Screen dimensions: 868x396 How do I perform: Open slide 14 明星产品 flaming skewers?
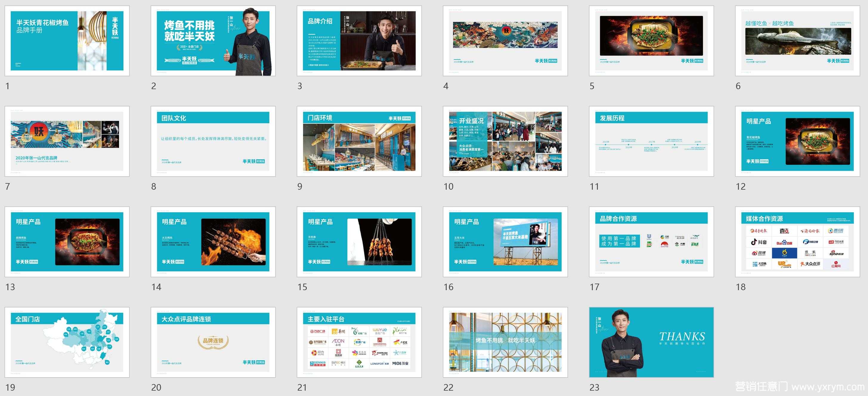(x=213, y=242)
